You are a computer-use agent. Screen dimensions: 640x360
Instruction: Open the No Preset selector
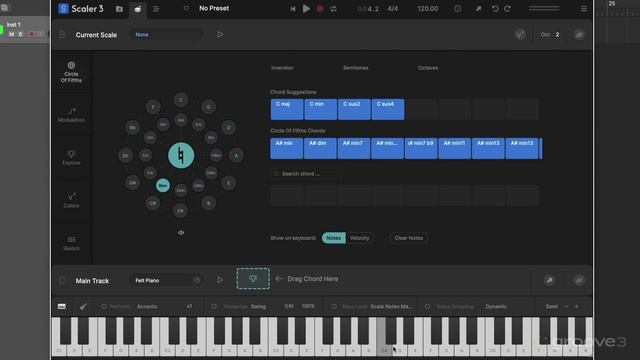(x=214, y=8)
